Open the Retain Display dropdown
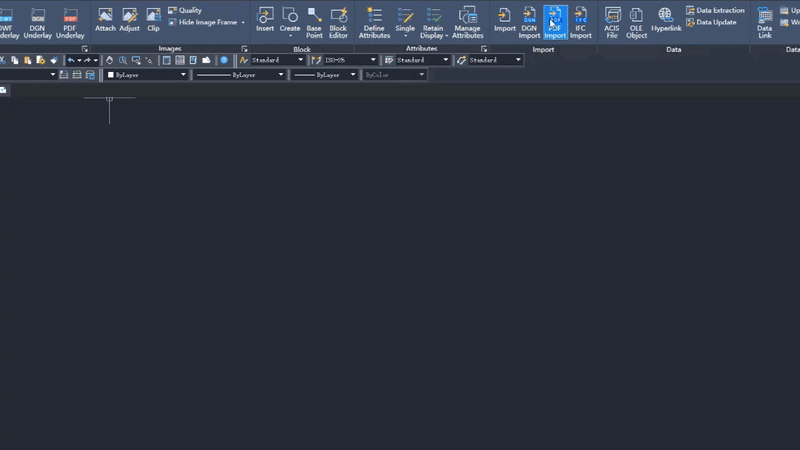The height and width of the screenshot is (450, 800). (x=434, y=35)
